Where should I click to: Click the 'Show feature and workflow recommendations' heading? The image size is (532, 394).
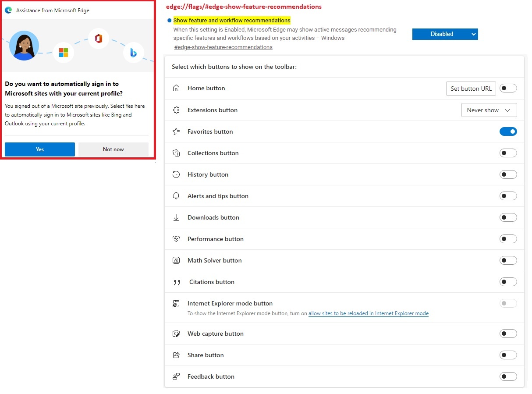point(232,20)
